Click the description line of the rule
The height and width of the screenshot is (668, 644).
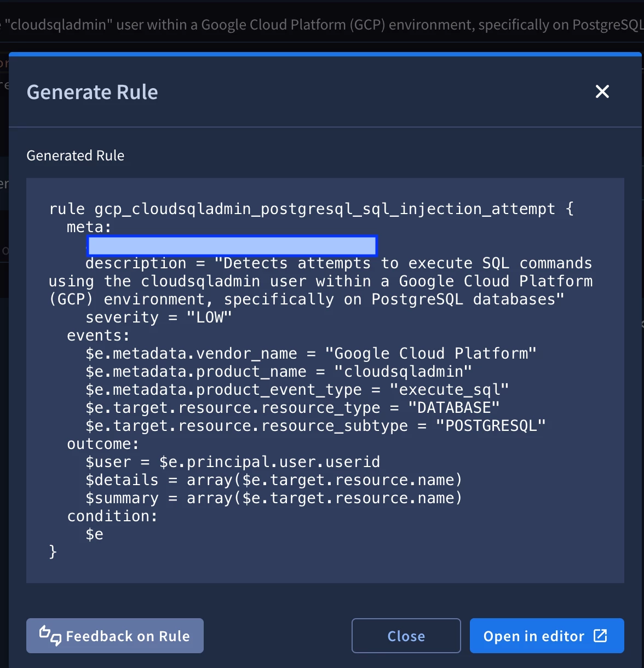click(321, 281)
